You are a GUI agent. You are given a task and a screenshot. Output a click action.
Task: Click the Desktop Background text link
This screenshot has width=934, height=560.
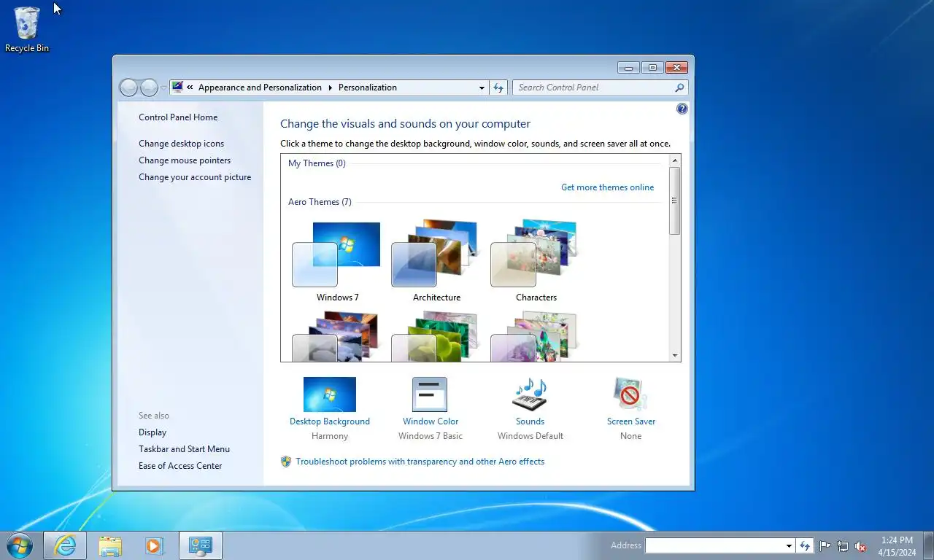(x=330, y=421)
